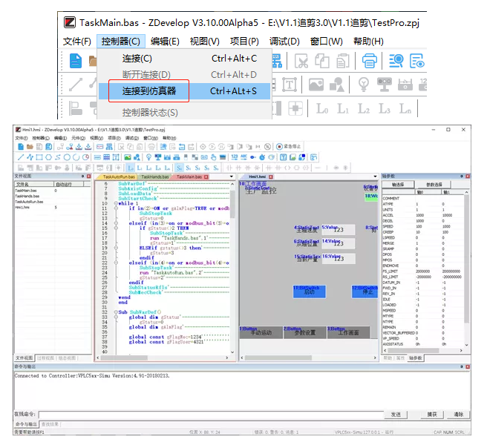Toggle the Ln layer in enlarged toolbar
Screen dimensions: 487x448
tap(405, 109)
